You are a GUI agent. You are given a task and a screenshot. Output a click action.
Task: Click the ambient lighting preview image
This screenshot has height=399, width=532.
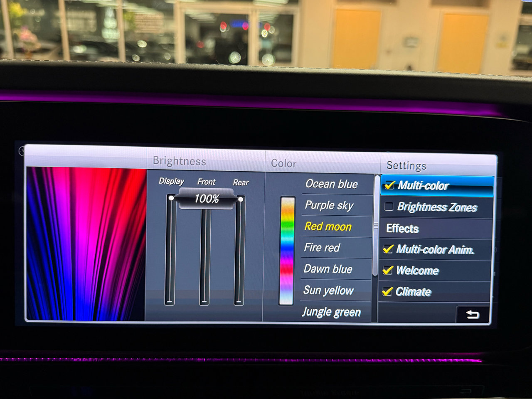pyautogui.click(x=86, y=244)
